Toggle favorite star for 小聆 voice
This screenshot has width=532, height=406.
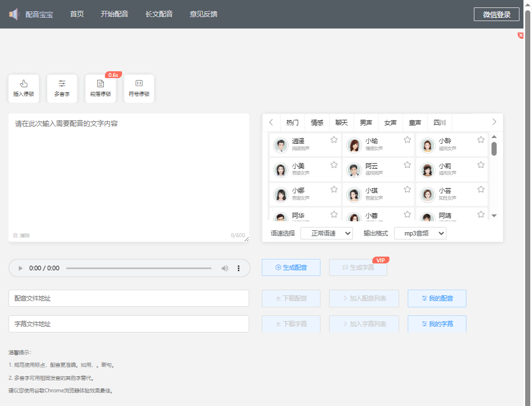481,140
